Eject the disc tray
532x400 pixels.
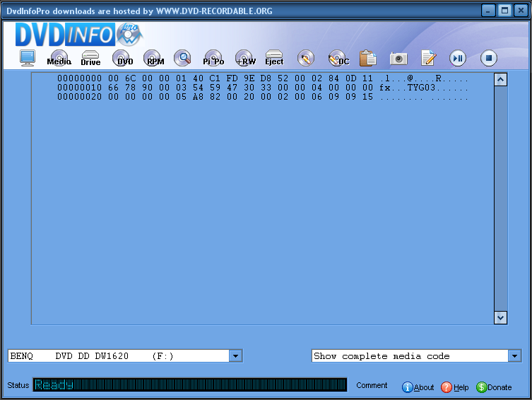[x=274, y=58]
